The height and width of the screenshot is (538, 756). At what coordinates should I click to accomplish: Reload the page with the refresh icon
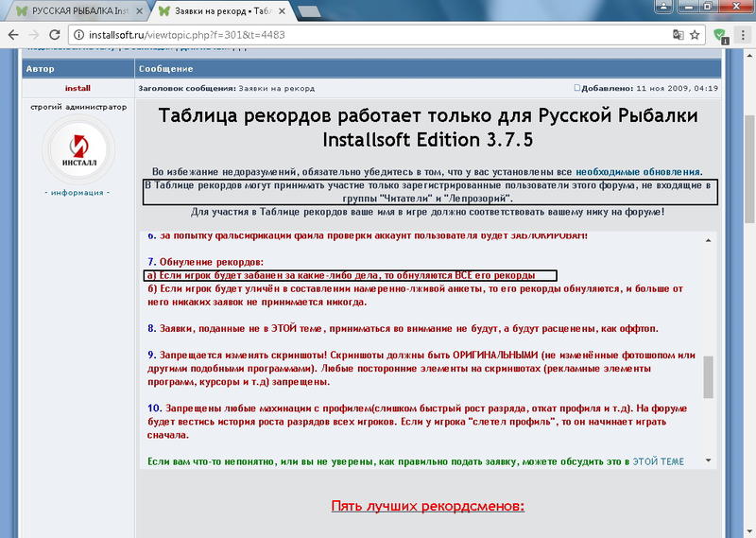click(x=55, y=35)
